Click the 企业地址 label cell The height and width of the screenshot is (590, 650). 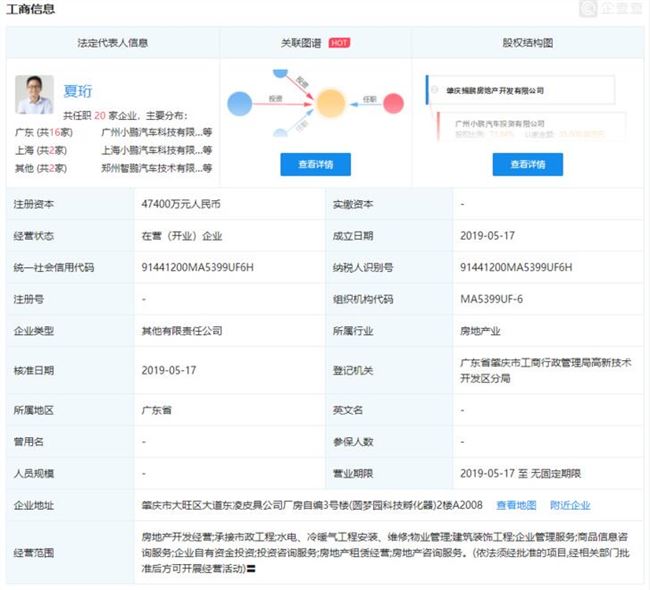pyautogui.click(x=70, y=505)
